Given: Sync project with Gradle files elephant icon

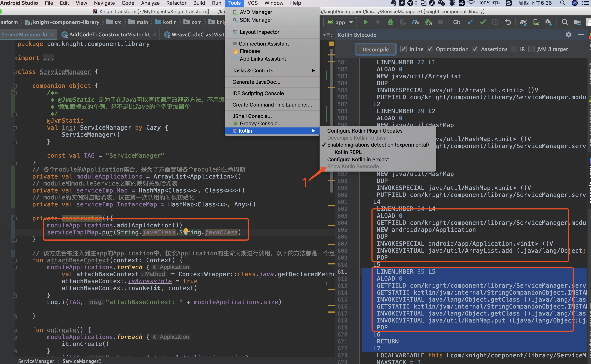Looking at the screenshot, I should pos(523,22).
